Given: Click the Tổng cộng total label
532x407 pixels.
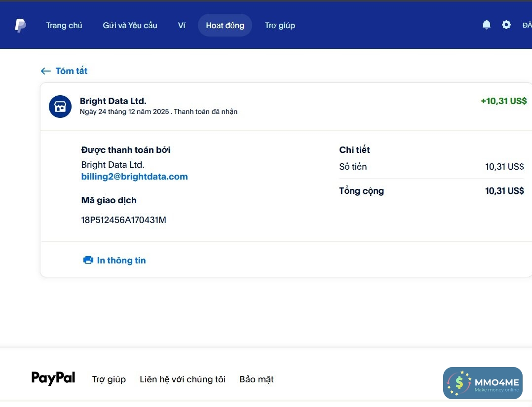Looking at the screenshot, I should (x=361, y=191).
